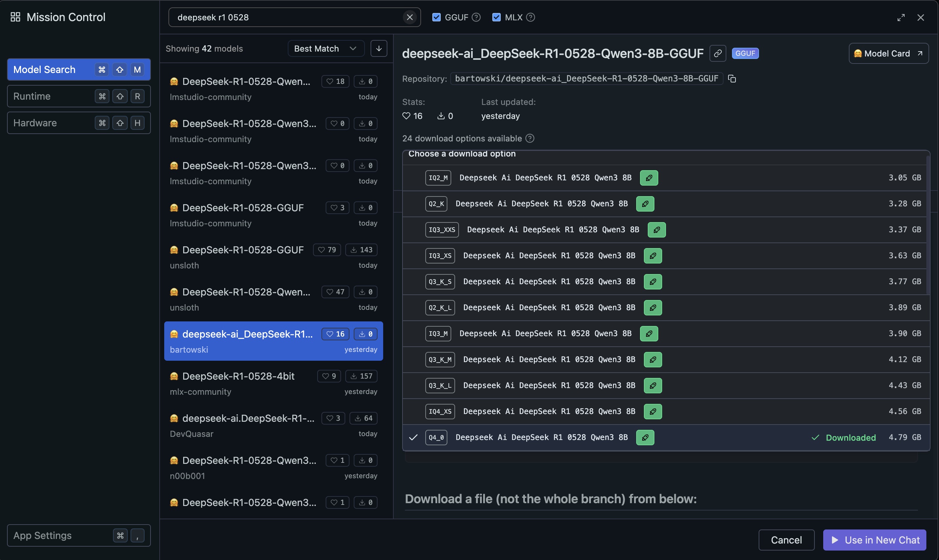Screen dimensions: 939x560
Task: Select the IQ4_XS 4.56 GB download option
Action: [x=666, y=412]
